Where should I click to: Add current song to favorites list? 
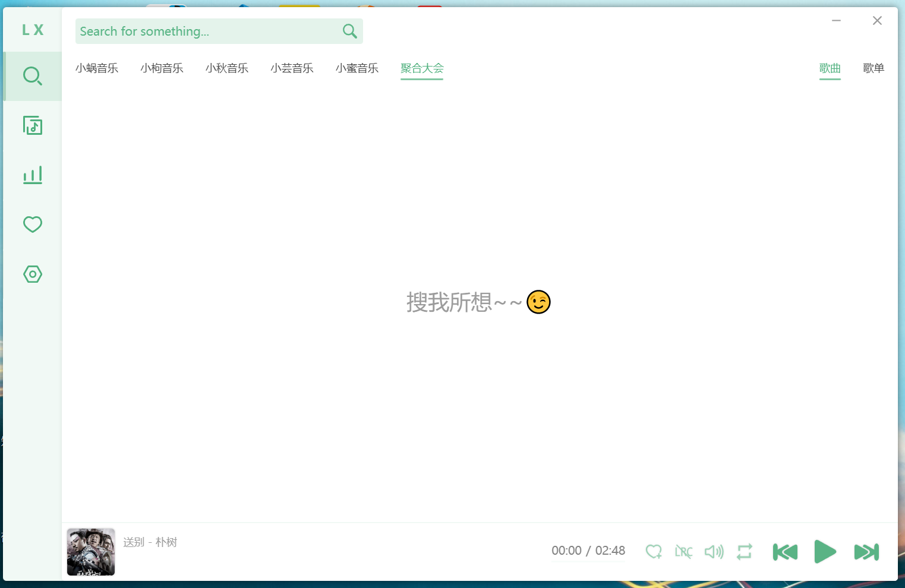click(654, 552)
